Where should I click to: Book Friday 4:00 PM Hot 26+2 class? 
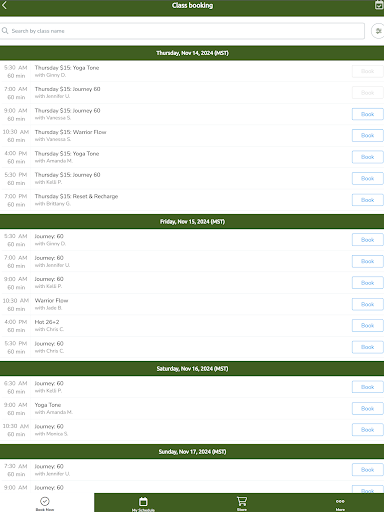coord(367,325)
